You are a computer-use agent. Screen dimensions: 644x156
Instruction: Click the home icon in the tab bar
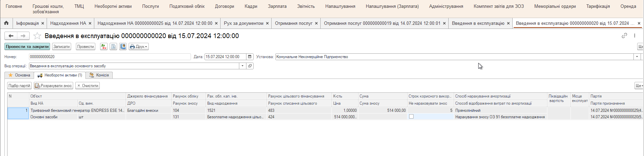(x=6, y=23)
